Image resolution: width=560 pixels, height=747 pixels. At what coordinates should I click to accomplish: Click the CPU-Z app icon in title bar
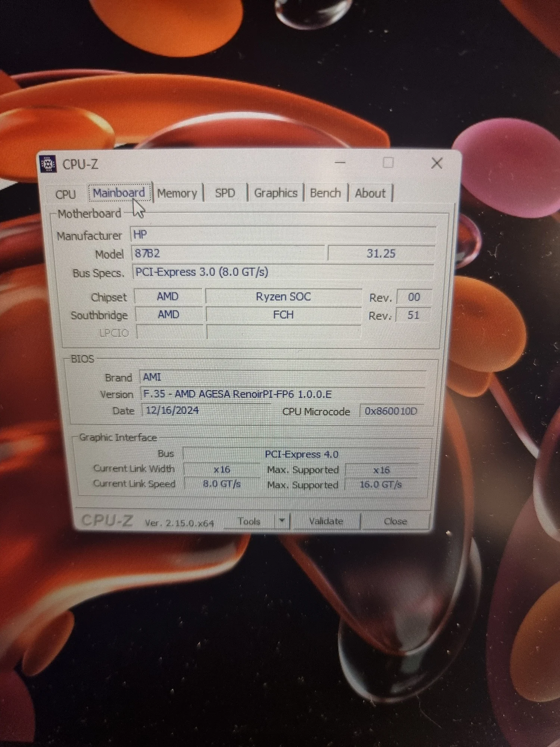click(48, 164)
